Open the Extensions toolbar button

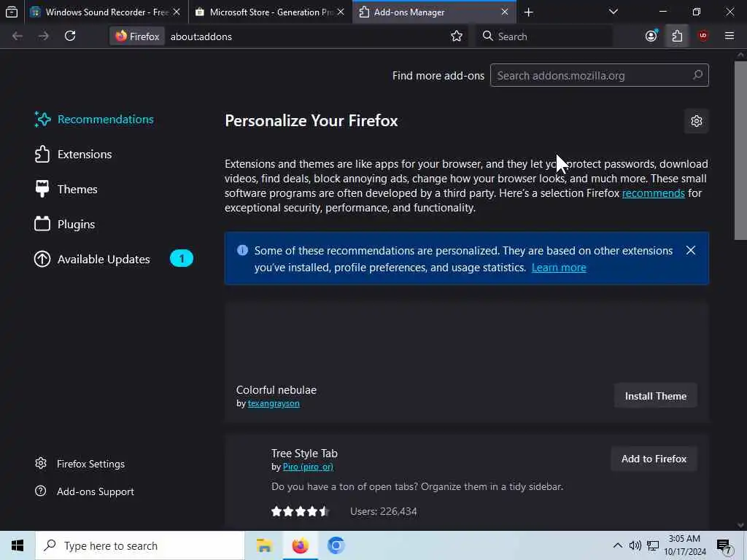point(677,36)
